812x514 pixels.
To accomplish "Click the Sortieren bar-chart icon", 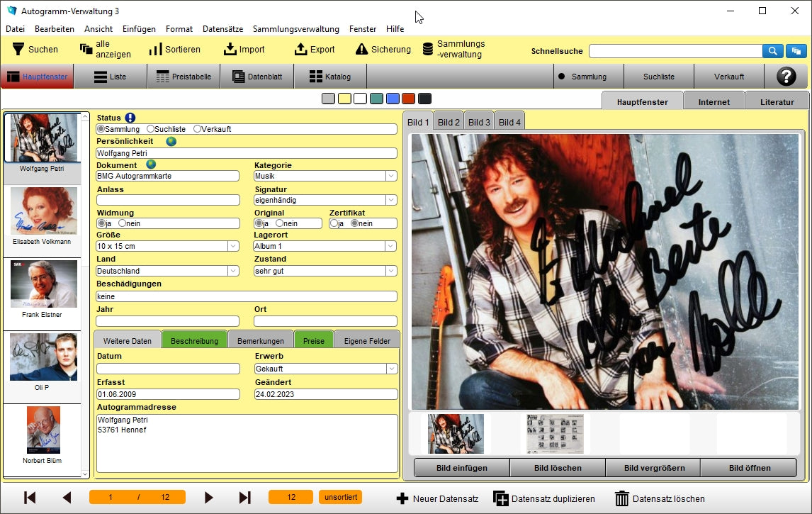I will coord(155,49).
